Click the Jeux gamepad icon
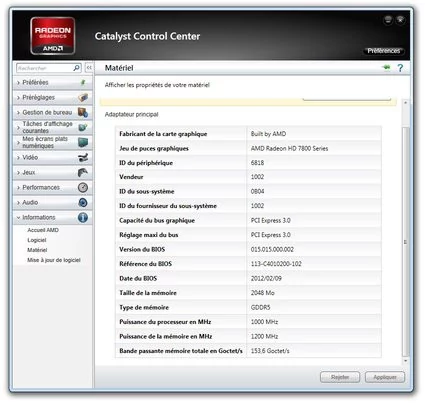 click(x=83, y=172)
